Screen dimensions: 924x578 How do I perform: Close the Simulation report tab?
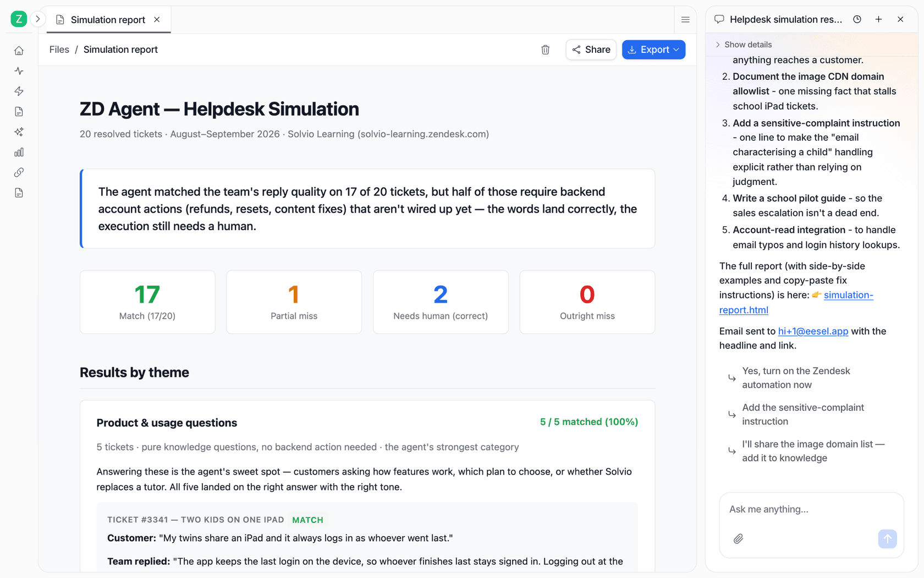(x=157, y=20)
